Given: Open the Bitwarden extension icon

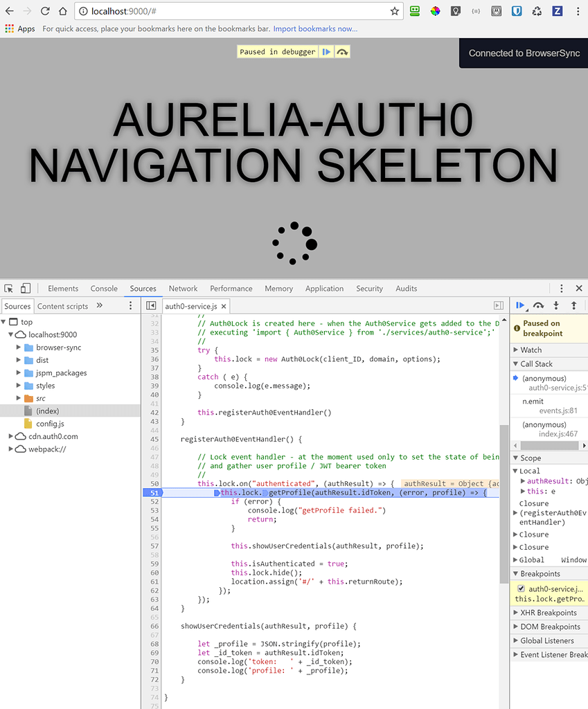Looking at the screenshot, I should pos(516,11).
